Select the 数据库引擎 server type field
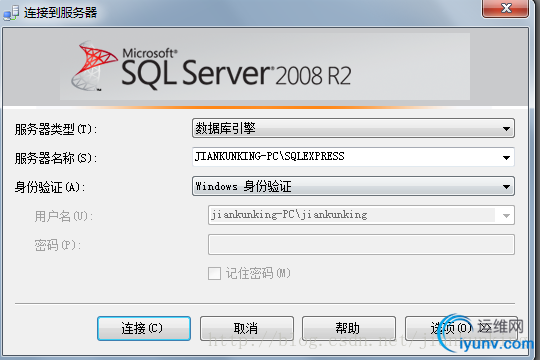This screenshot has width=540, height=360. (x=353, y=128)
